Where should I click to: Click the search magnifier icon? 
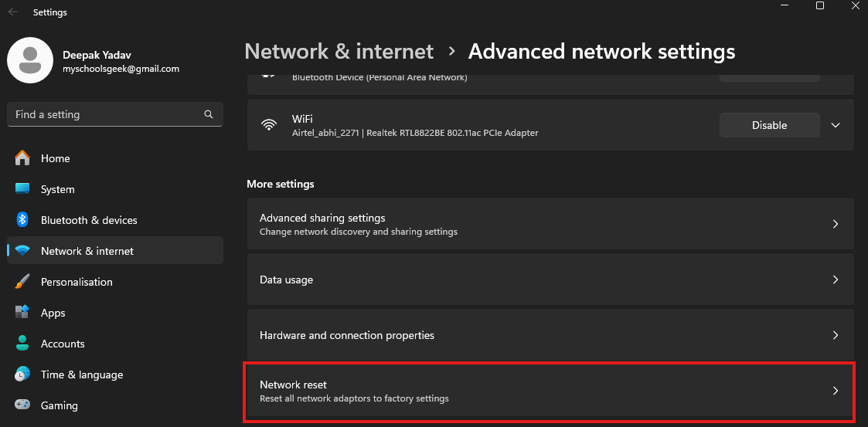[x=209, y=114]
